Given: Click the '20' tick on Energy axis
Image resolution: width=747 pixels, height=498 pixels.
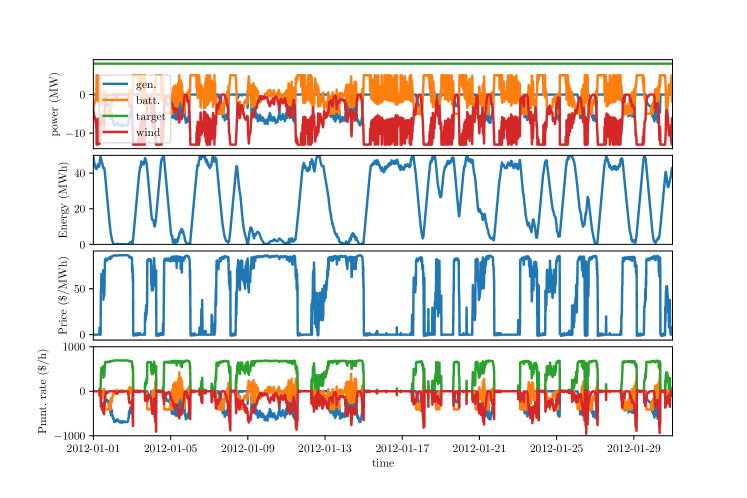Looking at the screenshot, I should pos(80,209).
